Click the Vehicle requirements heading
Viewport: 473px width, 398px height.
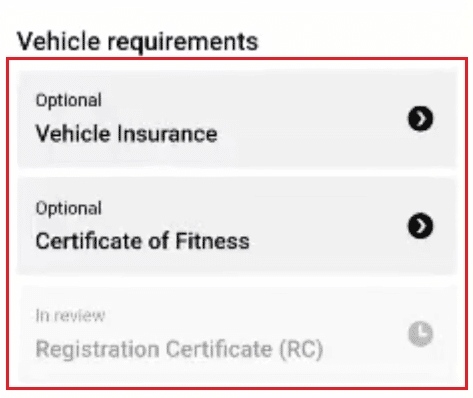pyautogui.click(x=138, y=42)
